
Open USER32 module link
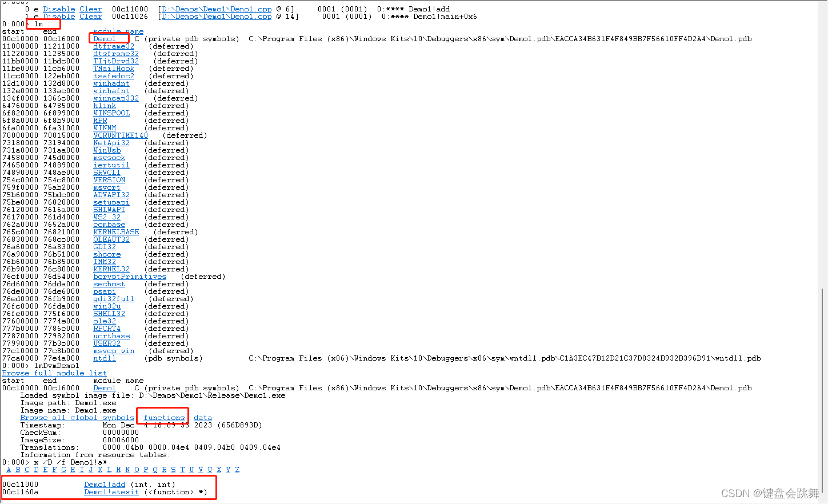click(x=107, y=343)
